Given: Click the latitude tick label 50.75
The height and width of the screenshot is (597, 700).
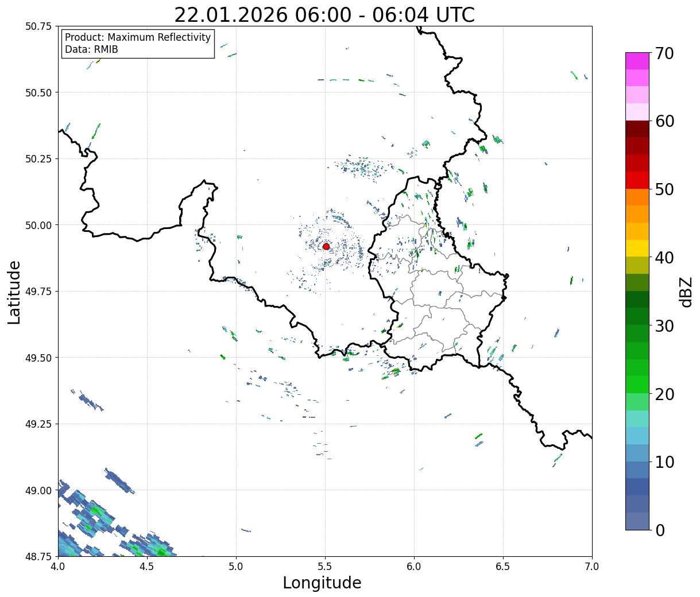Looking at the screenshot, I should (38, 26).
